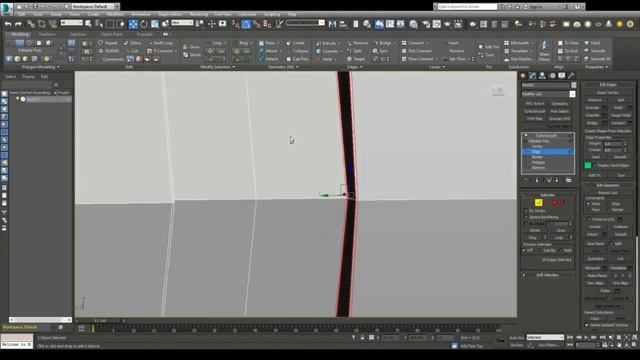Open the Workspace Default dropdown

pyautogui.click(x=96, y=7)
